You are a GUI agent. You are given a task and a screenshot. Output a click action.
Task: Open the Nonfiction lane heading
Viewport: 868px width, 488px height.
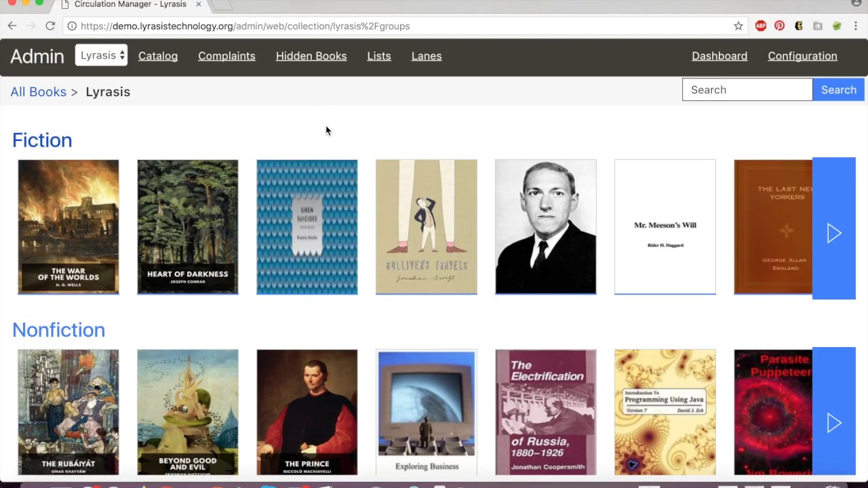[58, 329]
